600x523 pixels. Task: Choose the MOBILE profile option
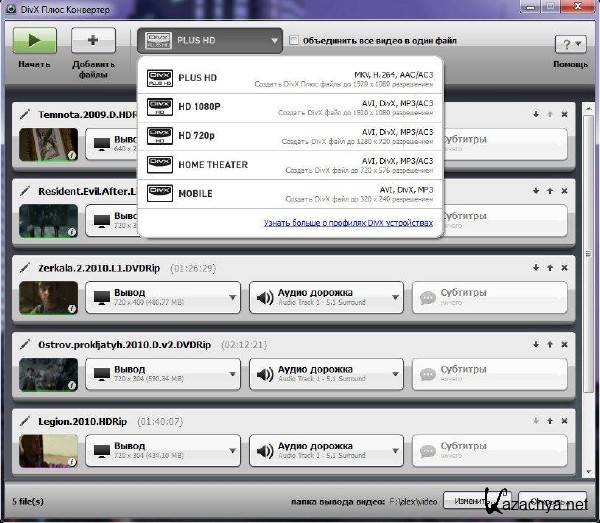click(x=290, y=193)
